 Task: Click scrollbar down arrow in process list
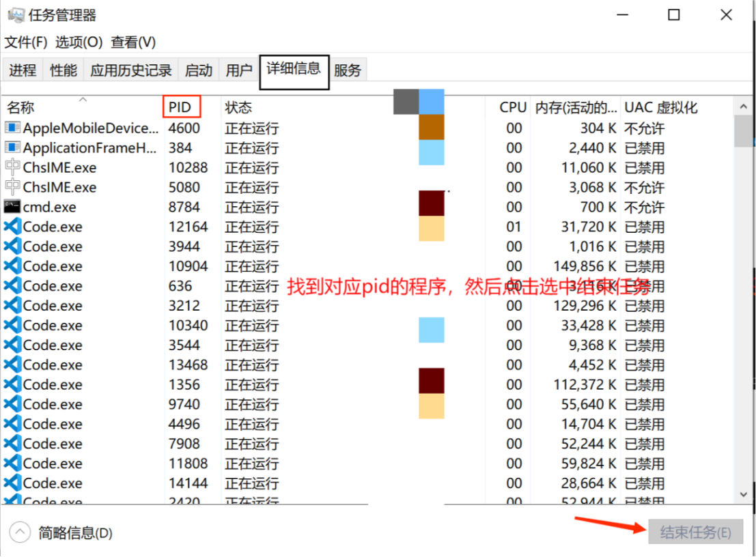click(x=743, y=494)
